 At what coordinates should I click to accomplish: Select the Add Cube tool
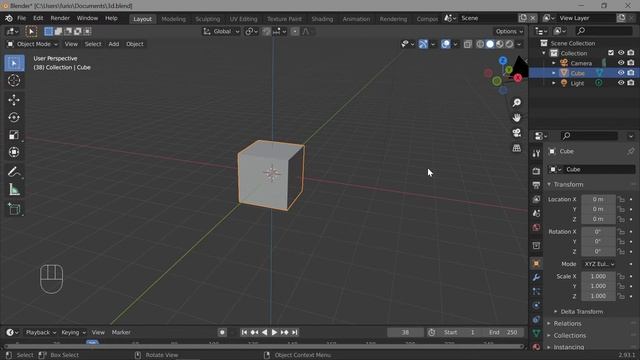[x=14, y=209]
